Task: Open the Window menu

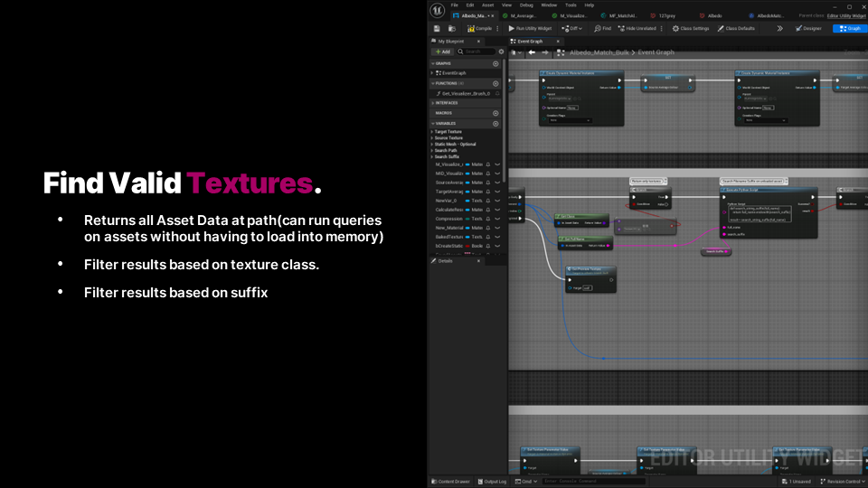Action: click(x=549, y=5)
